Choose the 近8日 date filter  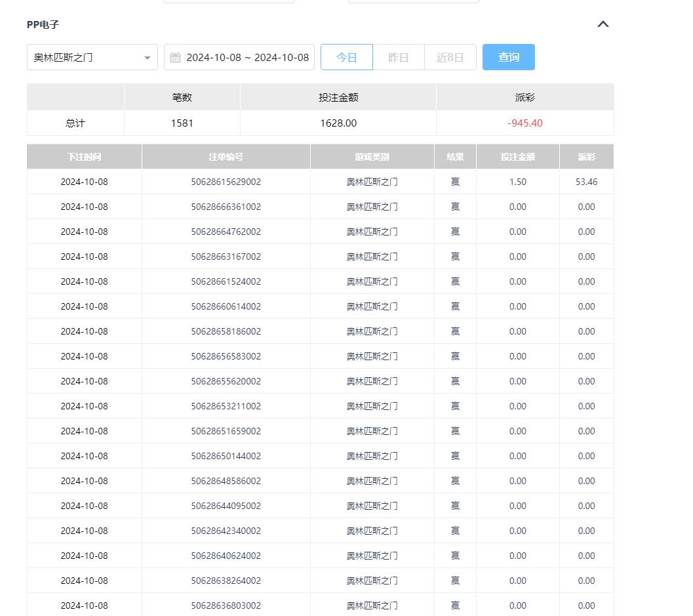450,57
